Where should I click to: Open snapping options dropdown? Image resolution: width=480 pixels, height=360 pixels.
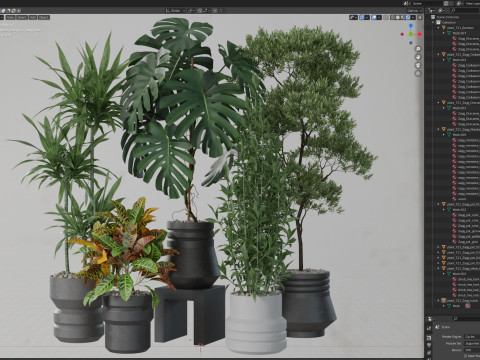[206, 11]
